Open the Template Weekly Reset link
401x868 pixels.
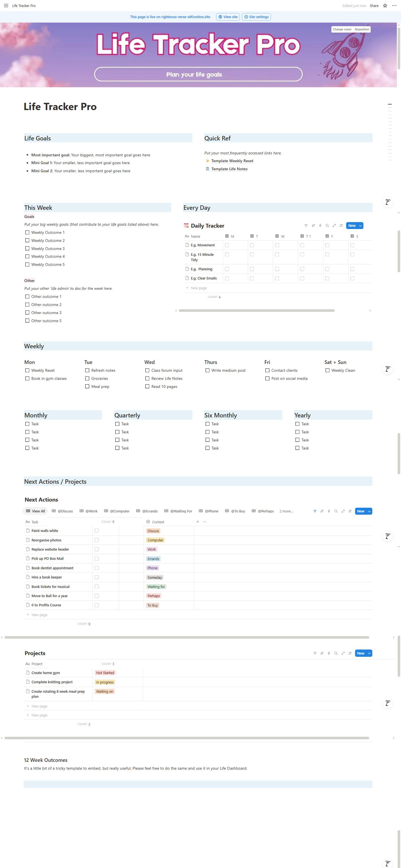(232, 161)
